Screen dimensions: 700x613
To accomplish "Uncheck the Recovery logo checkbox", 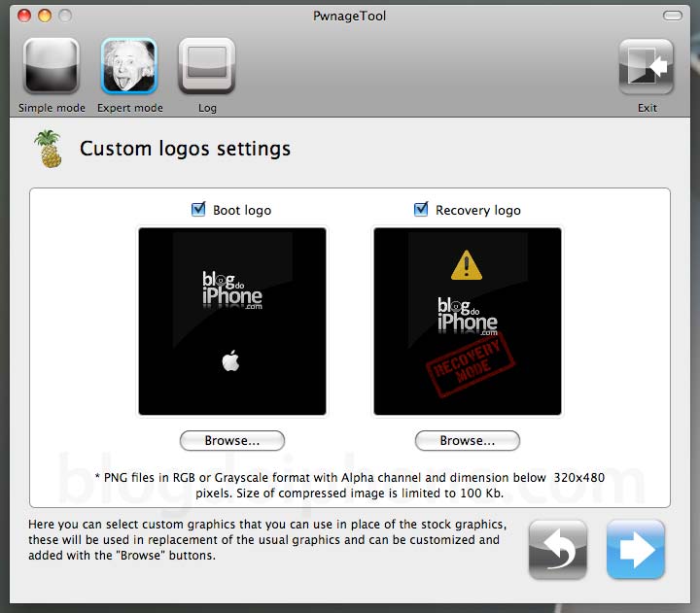I will click(421, 209).
